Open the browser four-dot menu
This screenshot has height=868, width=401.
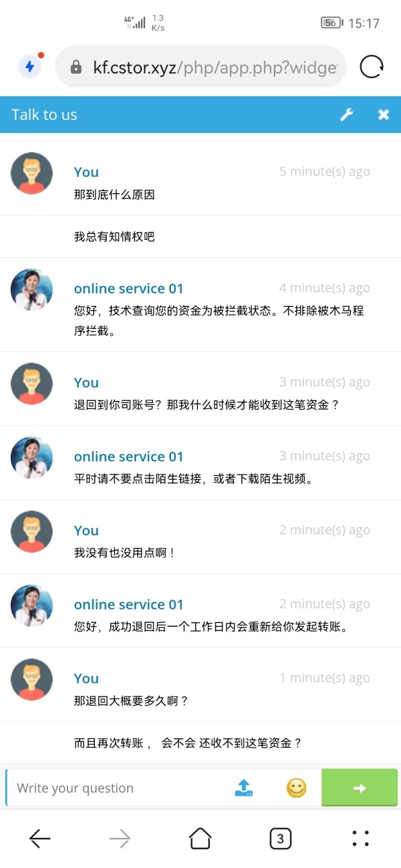coord(361,839)
